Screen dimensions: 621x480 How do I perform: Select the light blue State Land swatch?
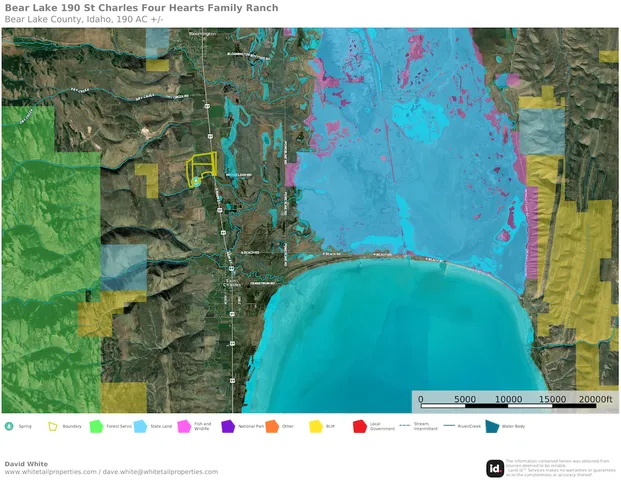click(140, 427)
